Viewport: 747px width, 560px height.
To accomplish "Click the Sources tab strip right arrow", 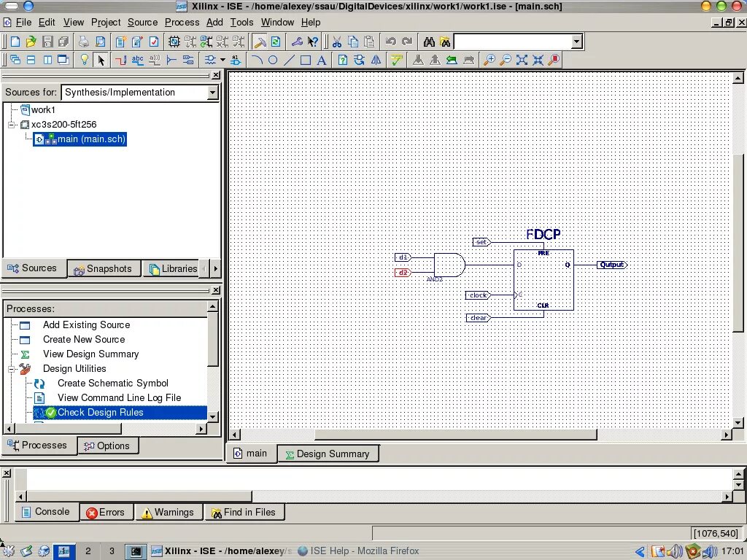I will click(x=215, y=268).
